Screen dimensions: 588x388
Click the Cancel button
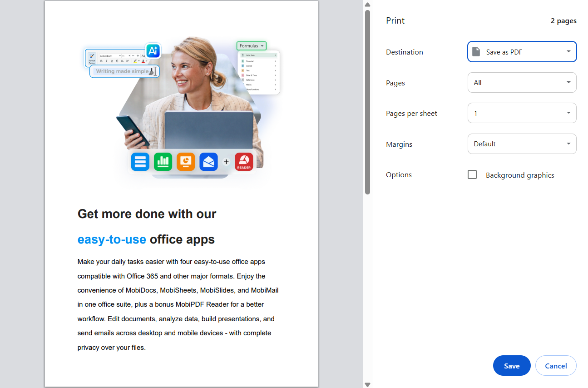pyautogui.click(x=556, y=365)
